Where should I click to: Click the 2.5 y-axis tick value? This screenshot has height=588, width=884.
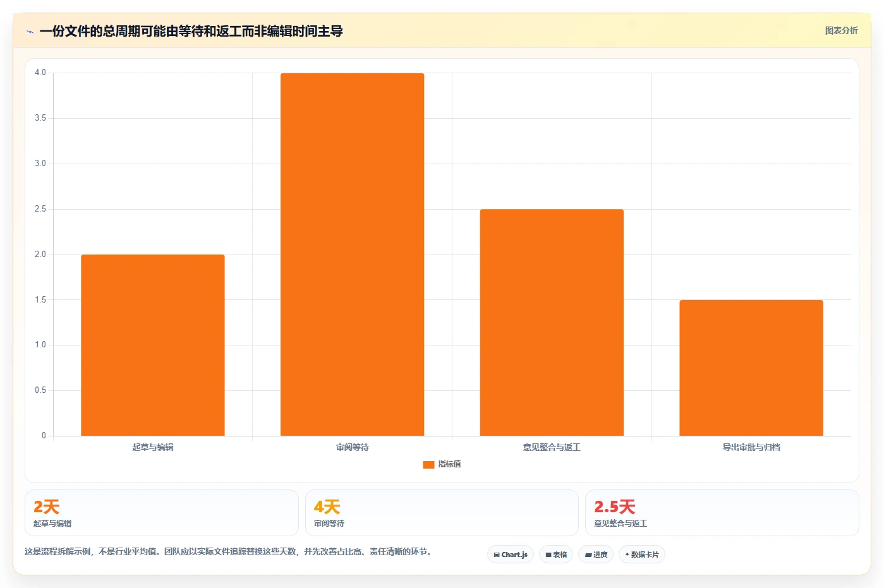[40, 209]
